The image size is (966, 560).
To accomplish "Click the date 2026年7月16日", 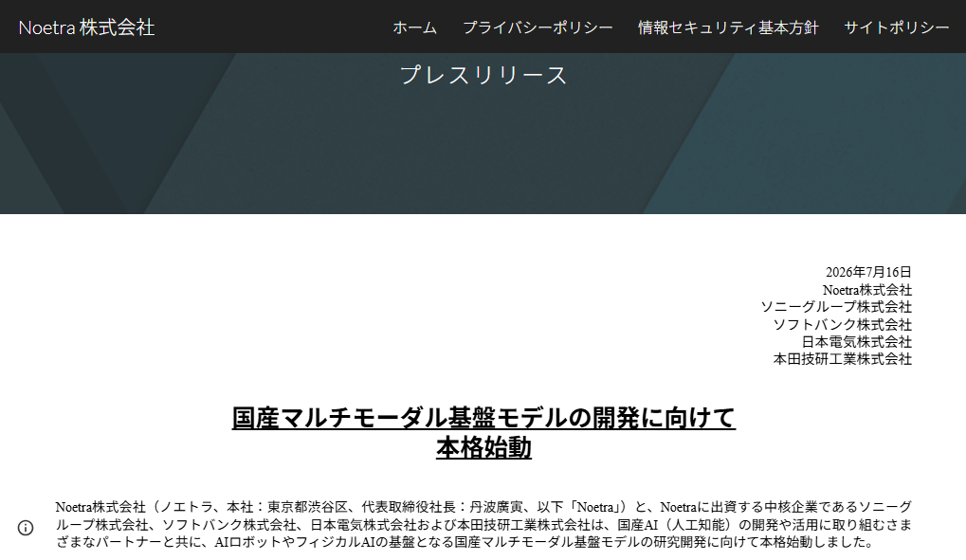I will click(868, 272).
